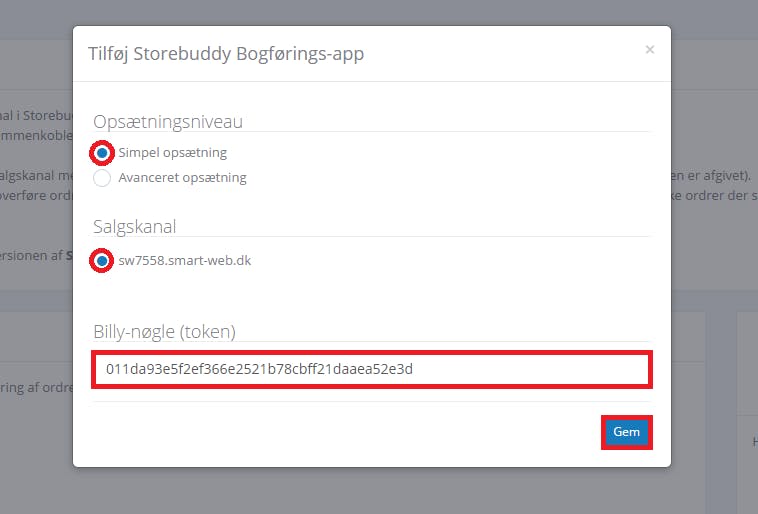This screenshot has height=514, width=758.
Task: Click the dialog title Tilføj Storebuddy Bogførings-app
Action: point(226,54)
